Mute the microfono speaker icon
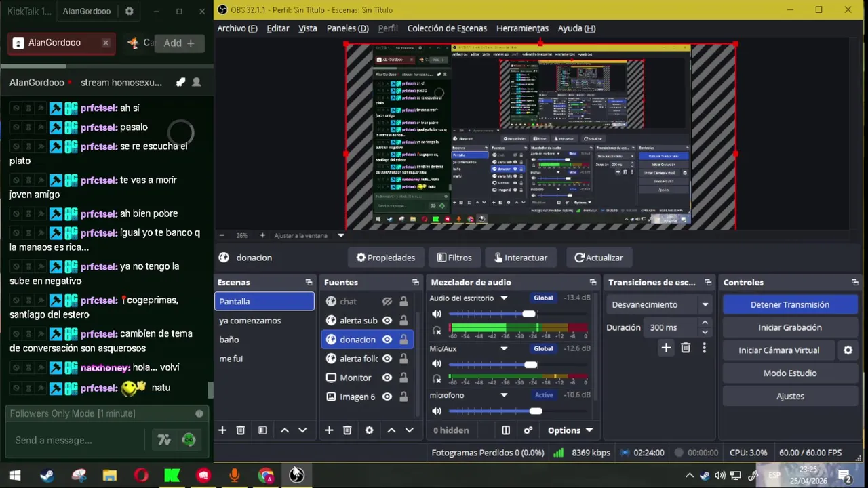The image size is (868, 488). coord(437,411)
